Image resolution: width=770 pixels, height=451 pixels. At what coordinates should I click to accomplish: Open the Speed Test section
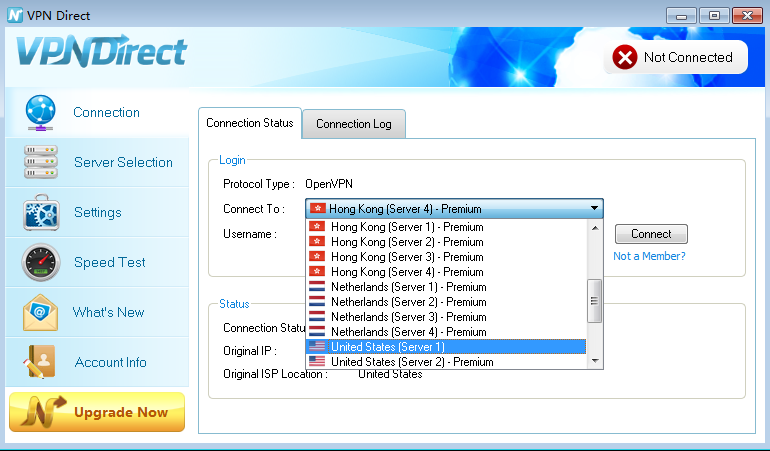110,262
